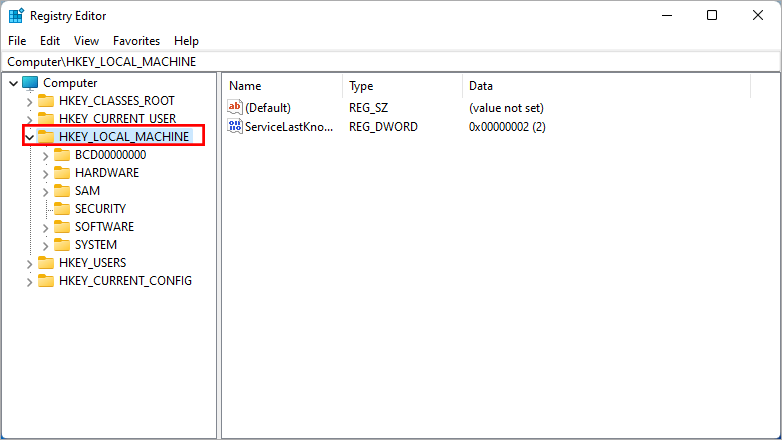Open the File menu
The height and width of the screenshot is (440, 782).
click(x=17, y=41)
